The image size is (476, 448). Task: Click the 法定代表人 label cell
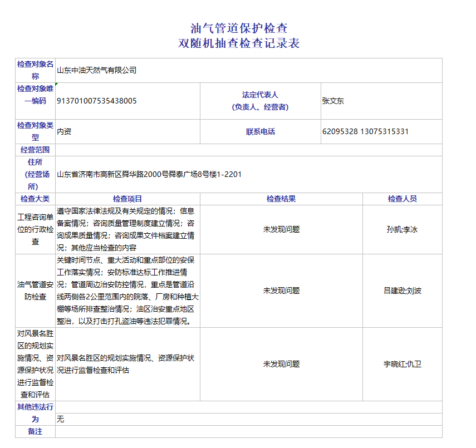(260, 101)
